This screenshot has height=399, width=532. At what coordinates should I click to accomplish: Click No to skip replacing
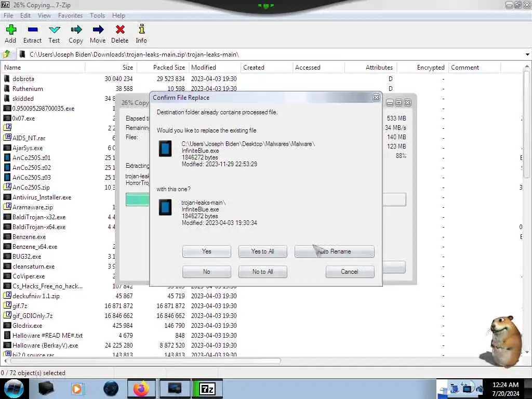point(207,272)
